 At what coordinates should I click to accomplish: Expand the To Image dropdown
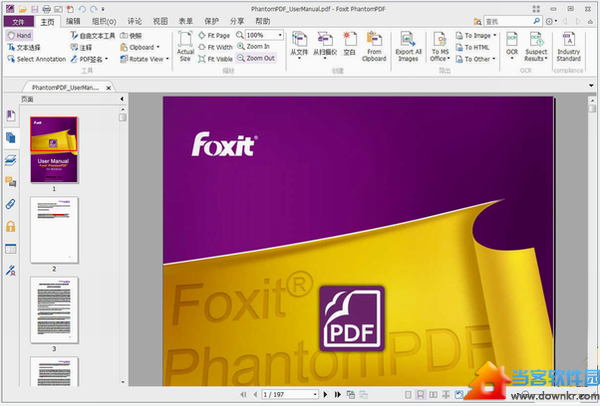pos(495,36)
